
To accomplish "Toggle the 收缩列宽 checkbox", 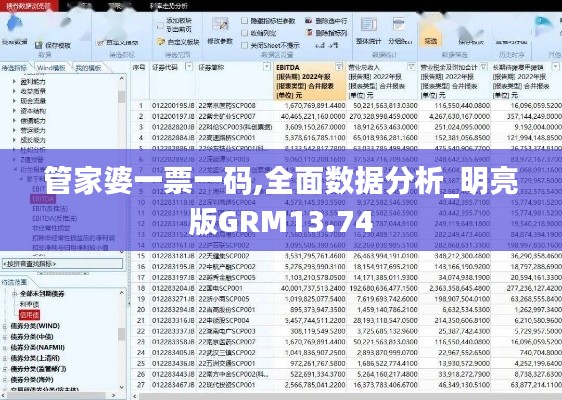I will click(245, 33).
